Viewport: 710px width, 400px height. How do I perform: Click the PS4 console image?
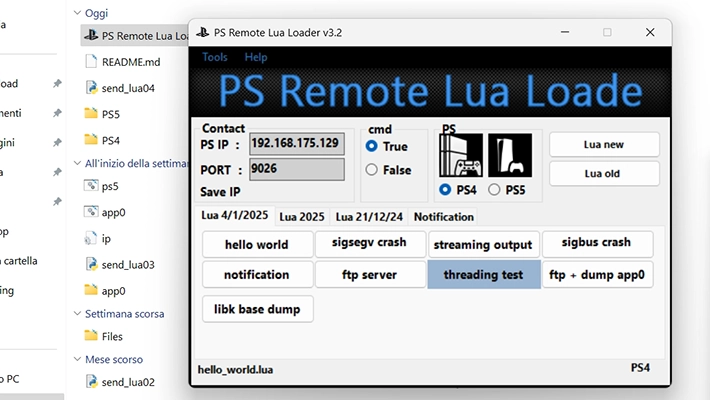point(461,155)
